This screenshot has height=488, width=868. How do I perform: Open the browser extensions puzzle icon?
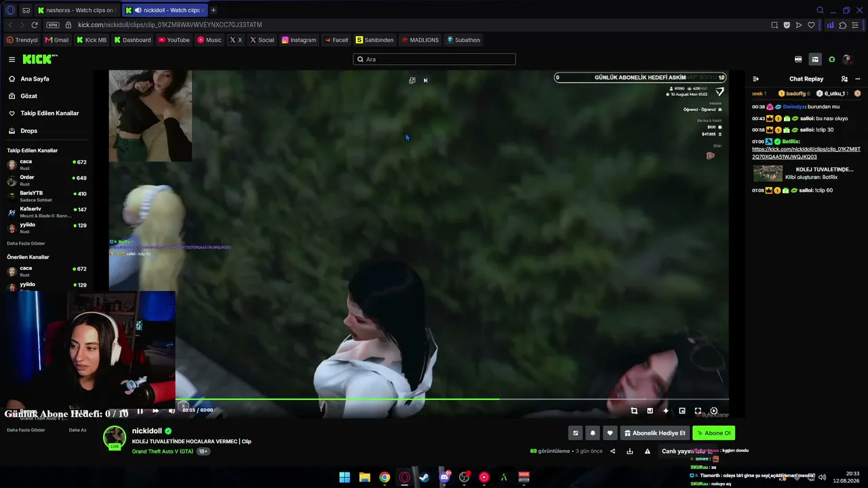pos(843,25)
